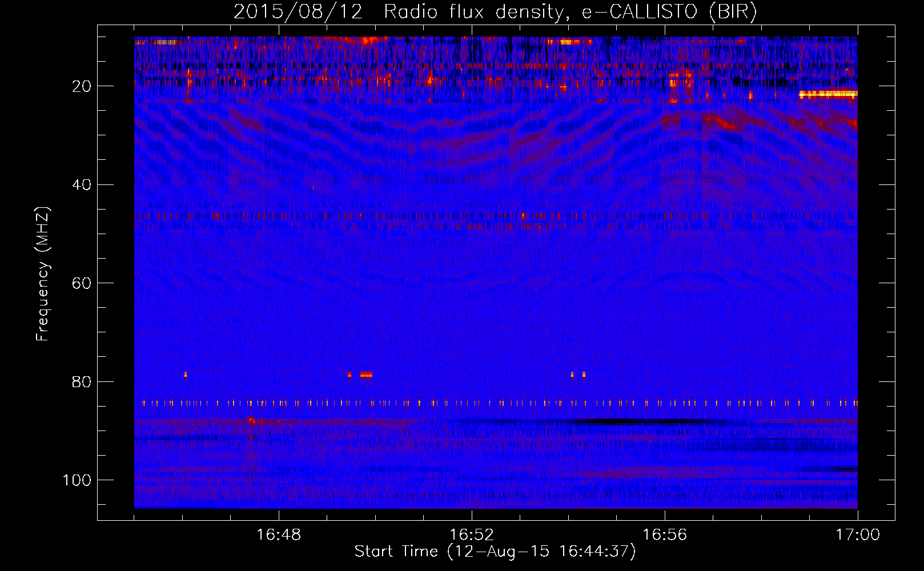This screenshot has height=571, width=924.
Task: Click the '80' frequency tick label
Action: 82,381
